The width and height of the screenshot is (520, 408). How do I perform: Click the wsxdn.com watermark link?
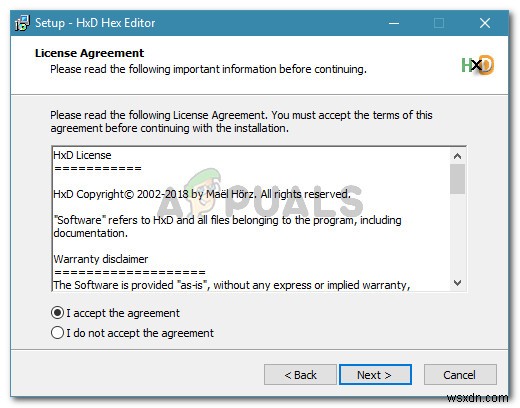(478, 398)
